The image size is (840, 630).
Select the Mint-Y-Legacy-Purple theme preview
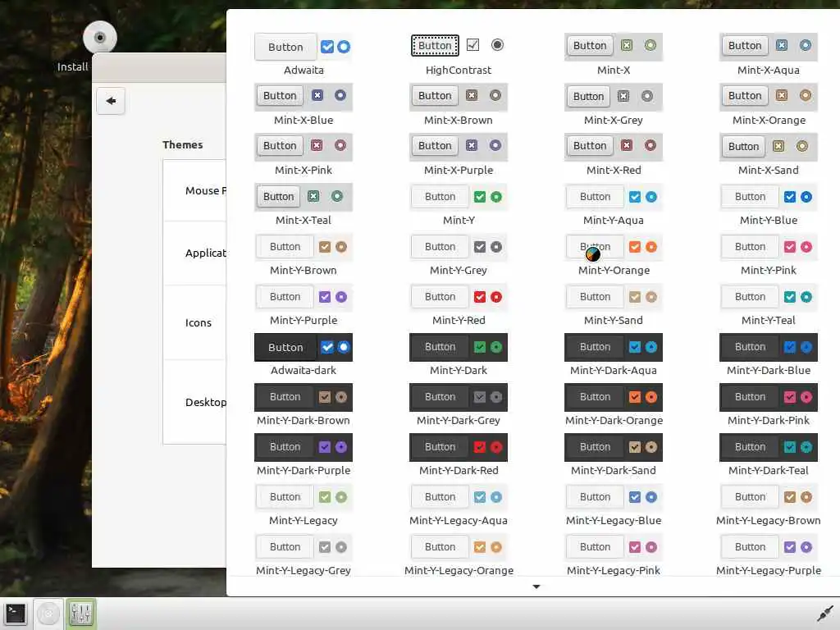click(x=768, y=547)
